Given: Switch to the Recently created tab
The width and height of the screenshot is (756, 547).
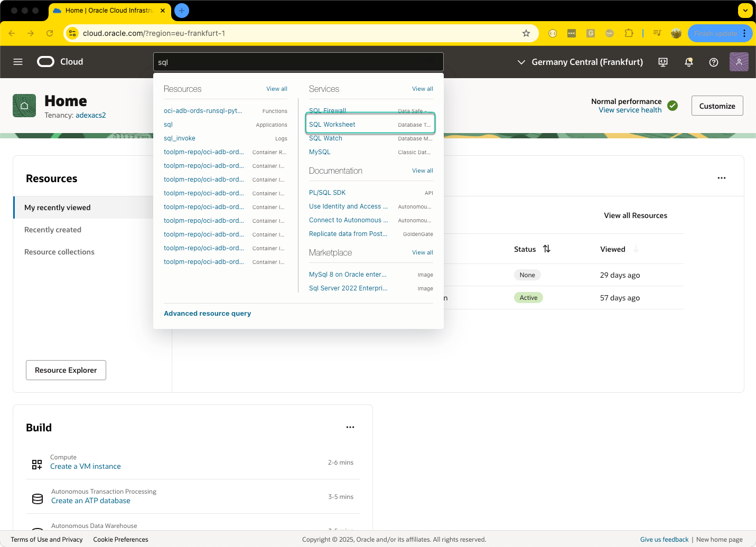Looking at the screenshot, I should 53,230.
